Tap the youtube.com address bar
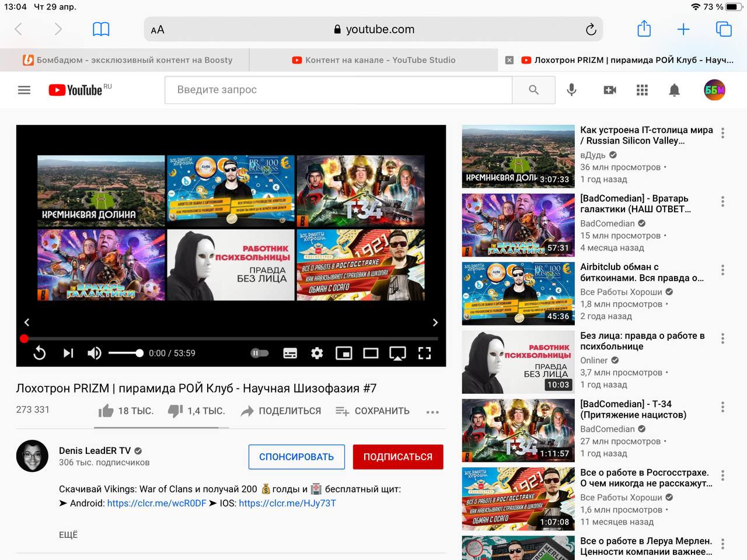Screen dimensions: 747x560 [x=373, y=29]
